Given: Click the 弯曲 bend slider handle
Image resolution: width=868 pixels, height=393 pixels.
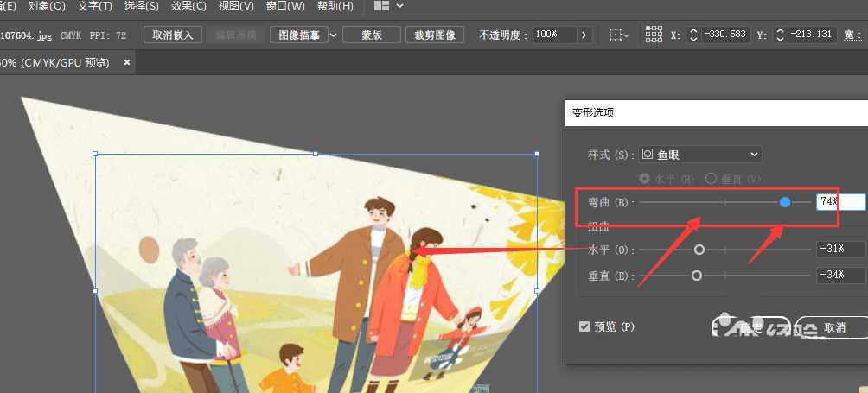Looking at the screenshot, I should coord(785,202).
